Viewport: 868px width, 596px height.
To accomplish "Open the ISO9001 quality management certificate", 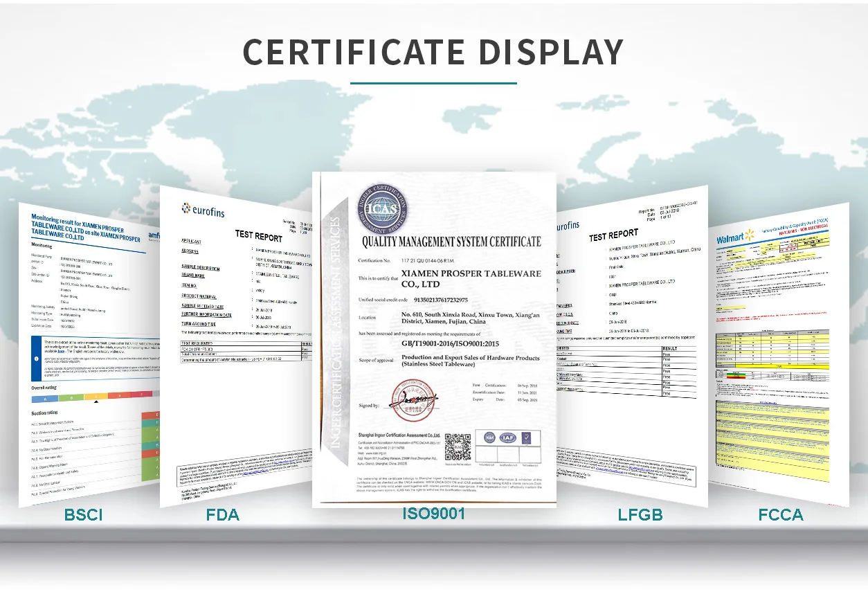I will pyautogui.click(x=434, y=339).
